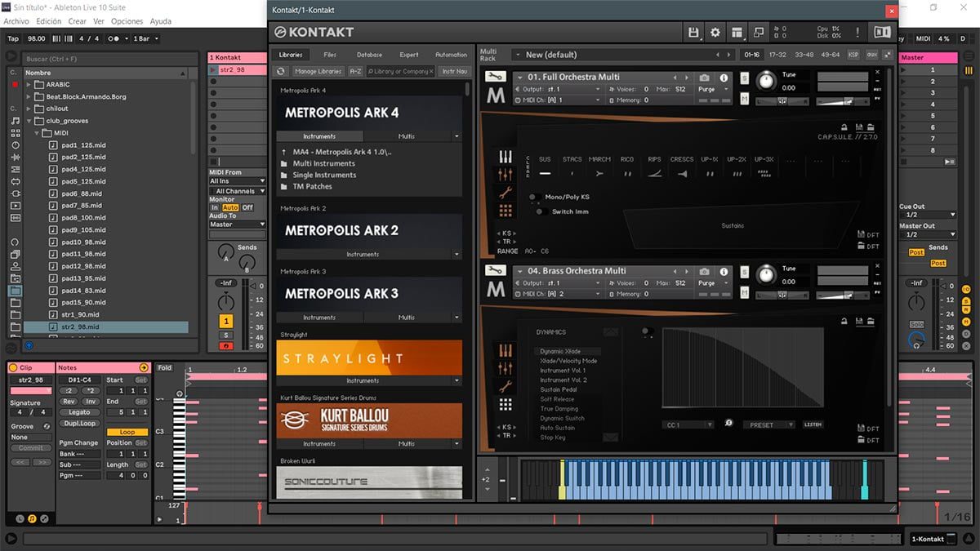Open Kontakt's save (floppy disk) menu

tap(693, 32)
